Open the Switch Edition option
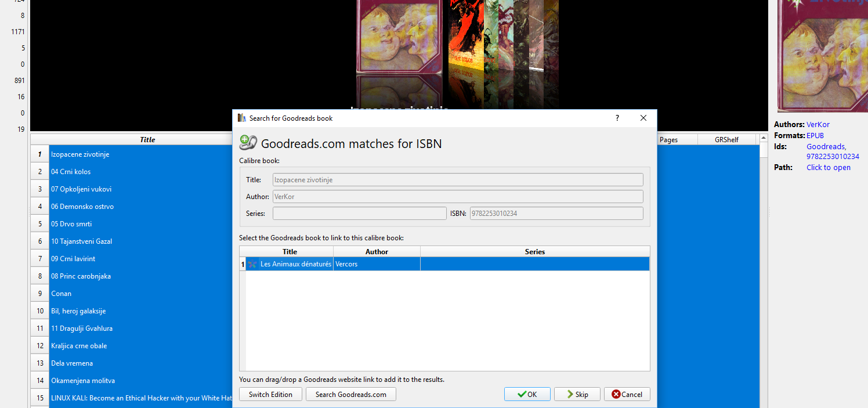The width and height of the screenshot is (868, 408). (x=270, y=394)
